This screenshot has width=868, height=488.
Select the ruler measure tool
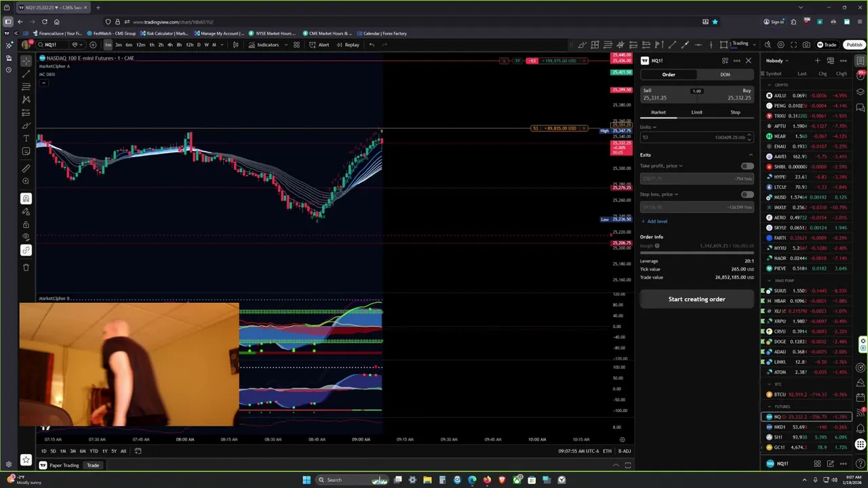tap(26, 168)
